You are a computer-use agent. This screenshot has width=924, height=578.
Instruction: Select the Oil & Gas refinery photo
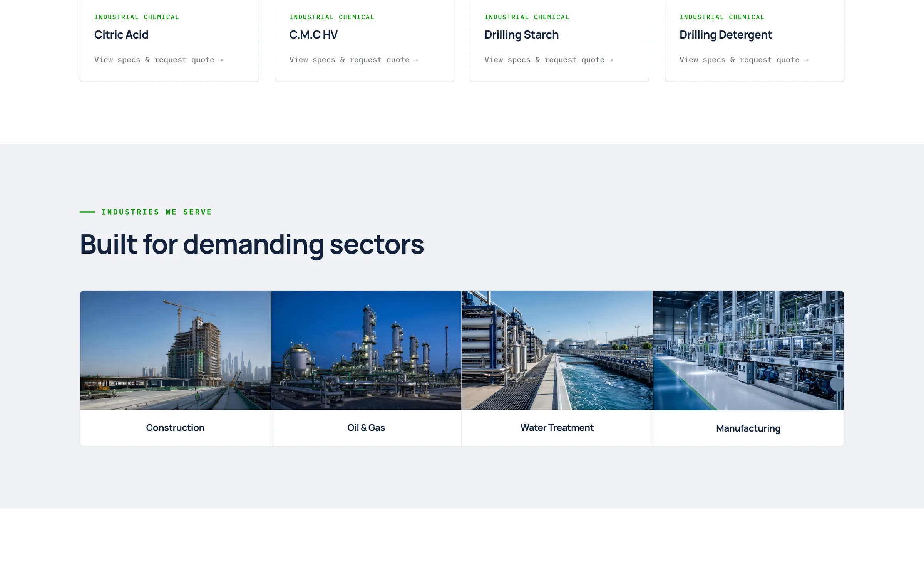(x=366, y=350)
